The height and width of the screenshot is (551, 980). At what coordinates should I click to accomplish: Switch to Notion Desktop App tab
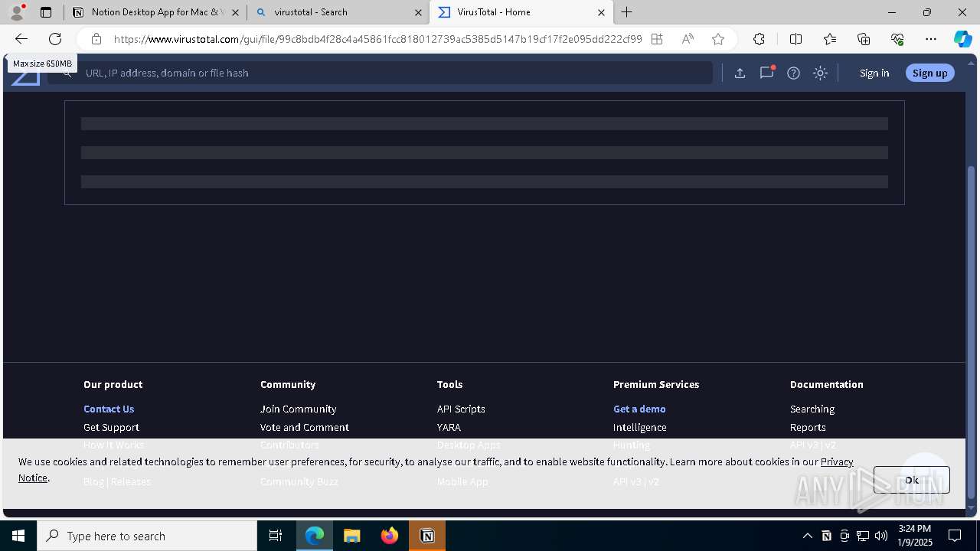[x=156, y=12]
